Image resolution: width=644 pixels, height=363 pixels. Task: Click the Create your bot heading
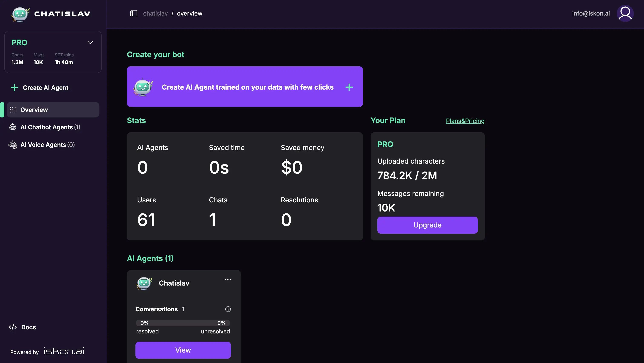(x=155, y=55)
